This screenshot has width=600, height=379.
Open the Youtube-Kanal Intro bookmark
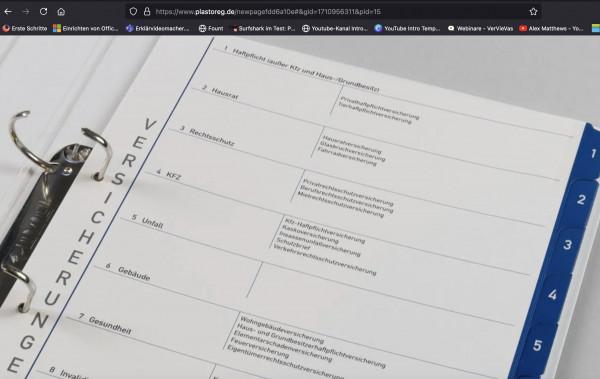pyautogui.click(x=335, y=28)
